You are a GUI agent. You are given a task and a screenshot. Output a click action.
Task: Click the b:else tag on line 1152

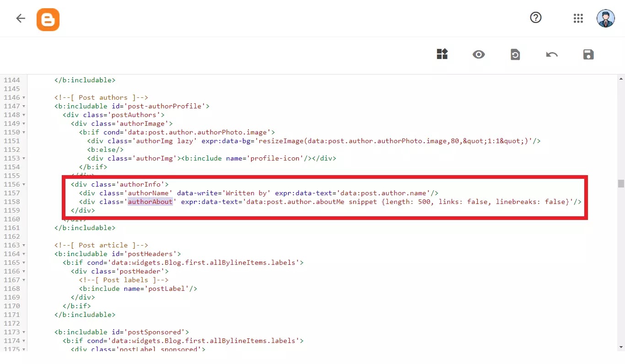tap(105, 150)
